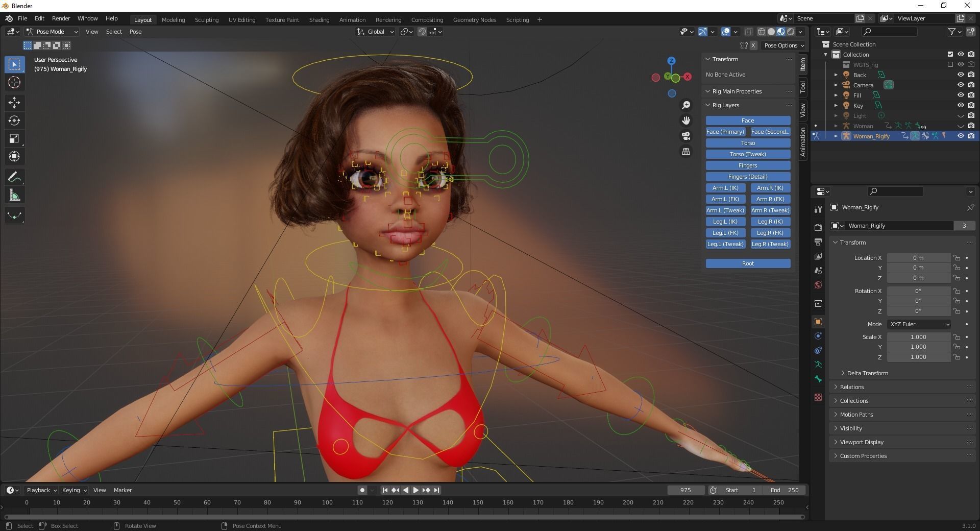Open Object Constraints properties tab icon
The width and height of the screenshot is (980, 531).
tap(818, 350)
